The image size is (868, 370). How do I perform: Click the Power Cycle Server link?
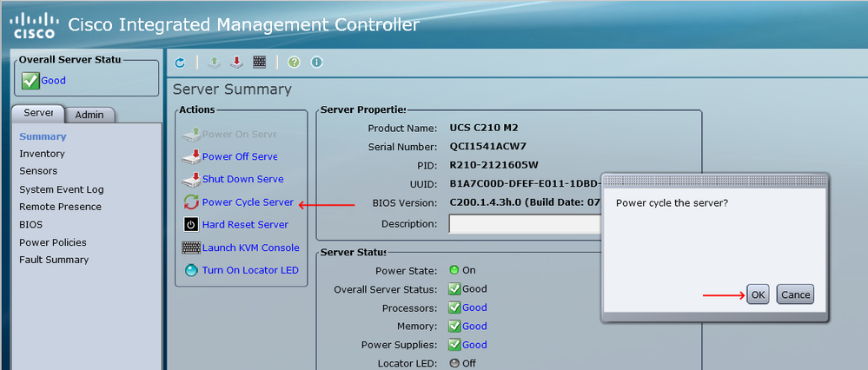248,202
